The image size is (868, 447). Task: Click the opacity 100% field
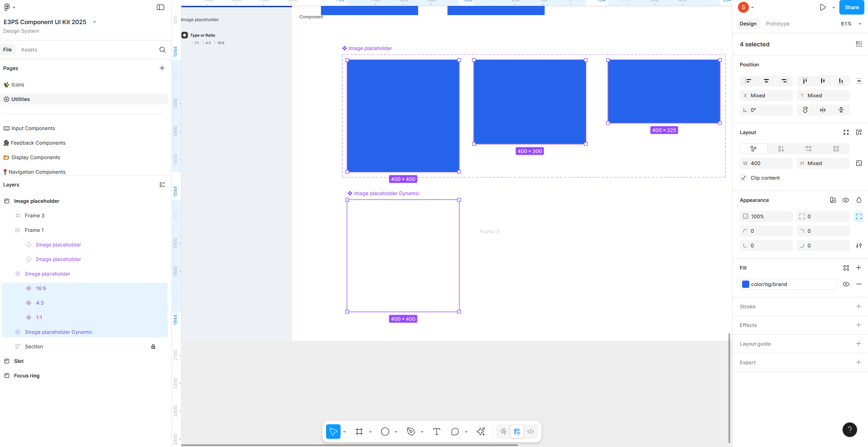point(766,216)
